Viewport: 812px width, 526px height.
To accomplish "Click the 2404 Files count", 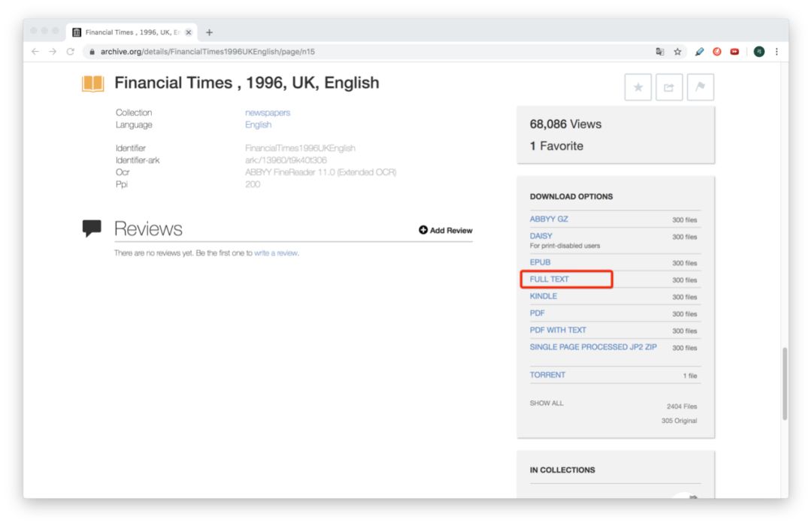I will pos(682,407).
